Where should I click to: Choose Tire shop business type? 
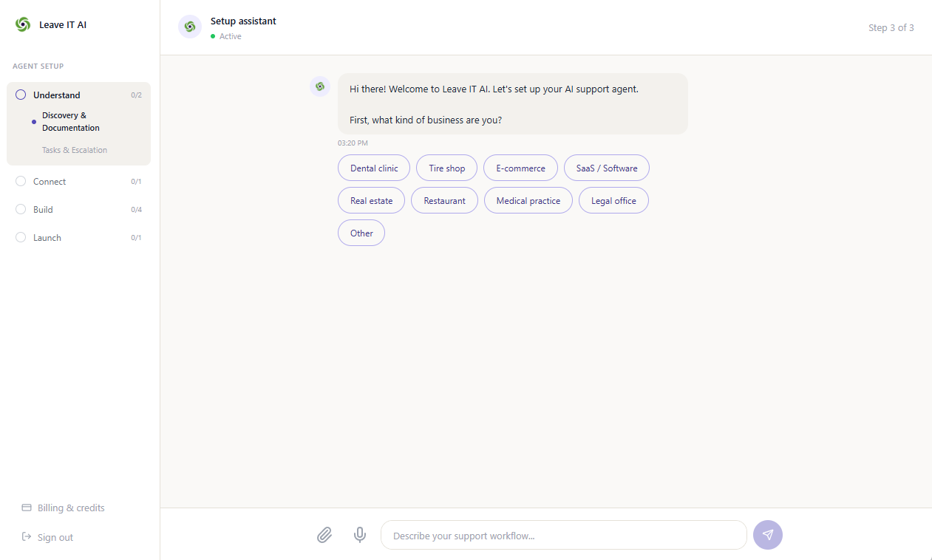[447, 168]
